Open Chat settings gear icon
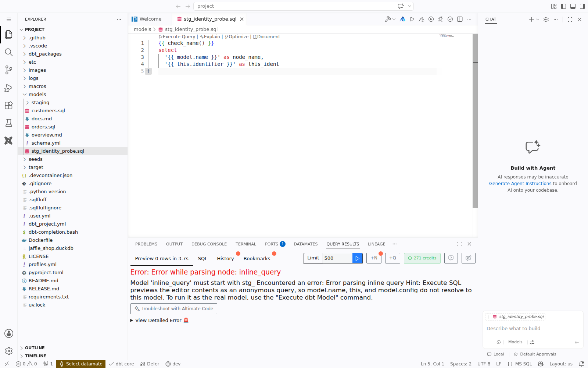 [x=546, y=20]
